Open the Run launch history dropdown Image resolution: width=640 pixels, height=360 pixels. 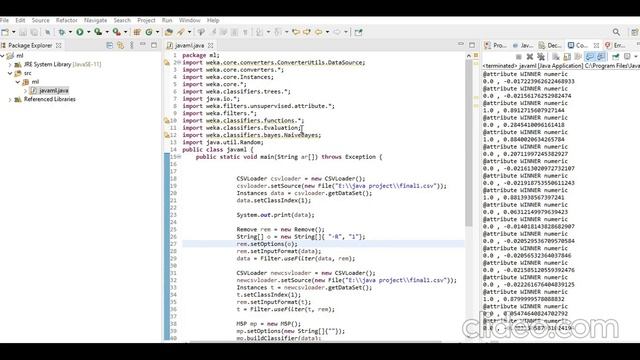[88, 32]
